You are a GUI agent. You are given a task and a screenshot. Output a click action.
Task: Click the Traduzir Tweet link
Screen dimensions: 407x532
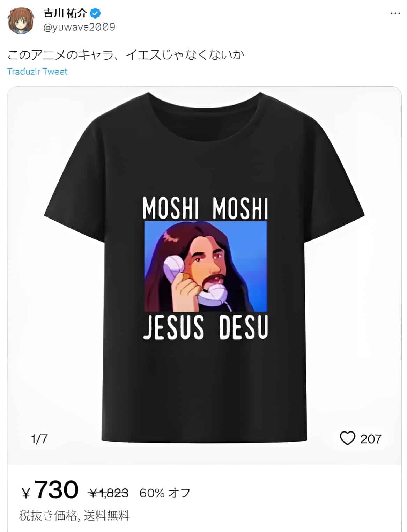(37, 72)
